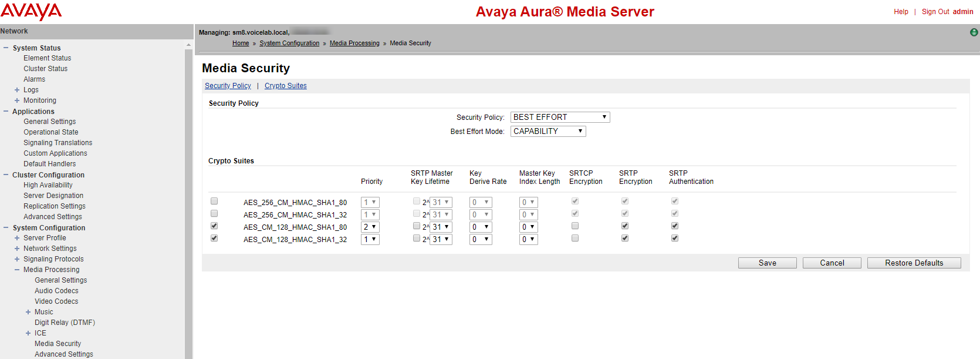Uncheck SRTP Encryption for AES_CM_128_HMAC_SHA1_80

pyautogui.click(x=625, y=226)
